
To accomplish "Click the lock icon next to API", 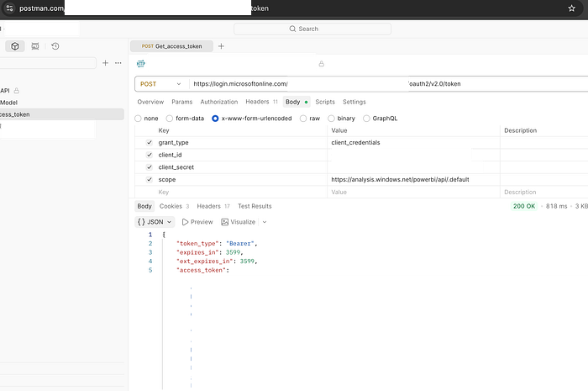I will [17, 91].
